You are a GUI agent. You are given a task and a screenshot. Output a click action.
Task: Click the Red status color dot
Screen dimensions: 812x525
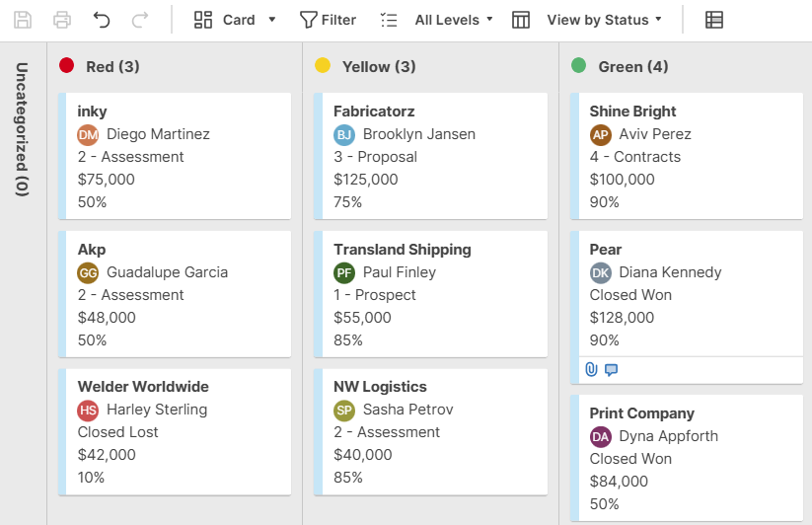pos(67,66)
